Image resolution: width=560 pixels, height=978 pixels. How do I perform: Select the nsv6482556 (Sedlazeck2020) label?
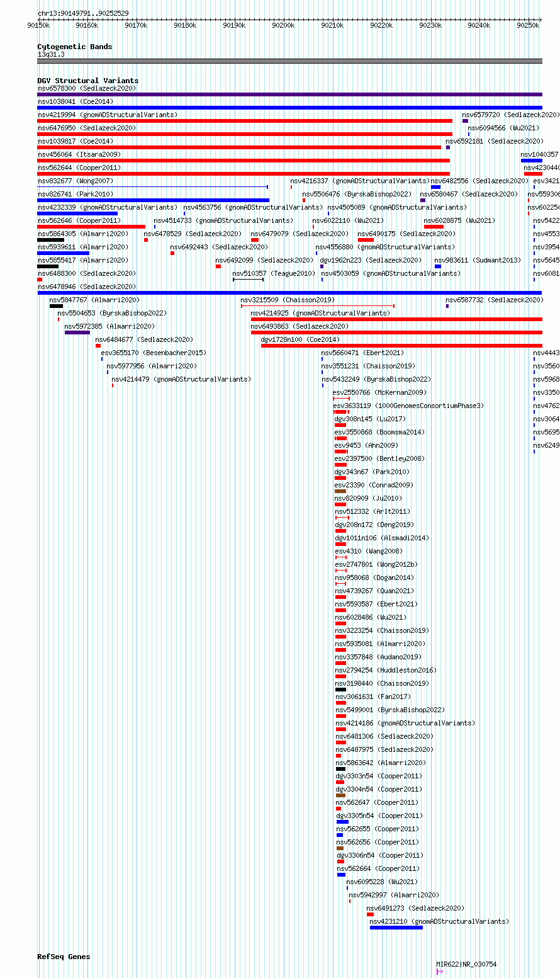coord(479,181)
